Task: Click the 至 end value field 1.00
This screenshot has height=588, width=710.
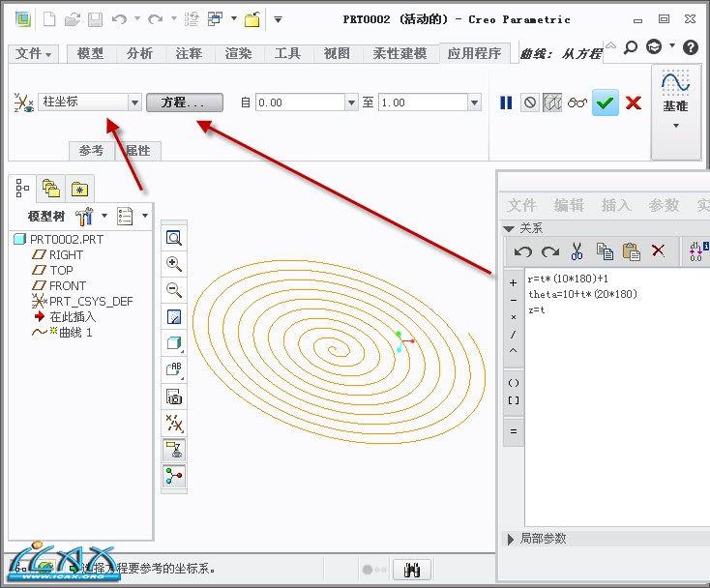Action: [x=423, y=103]
